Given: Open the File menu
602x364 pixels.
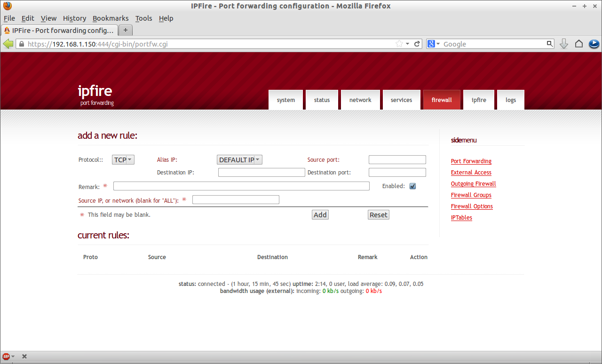Looking at the screenshot, I should coord(9,18).
